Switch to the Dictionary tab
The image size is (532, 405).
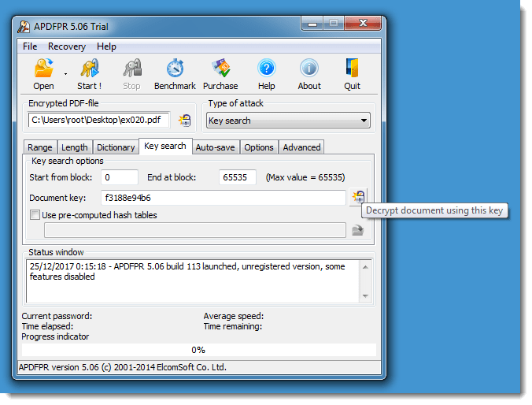tap(116, 147)
